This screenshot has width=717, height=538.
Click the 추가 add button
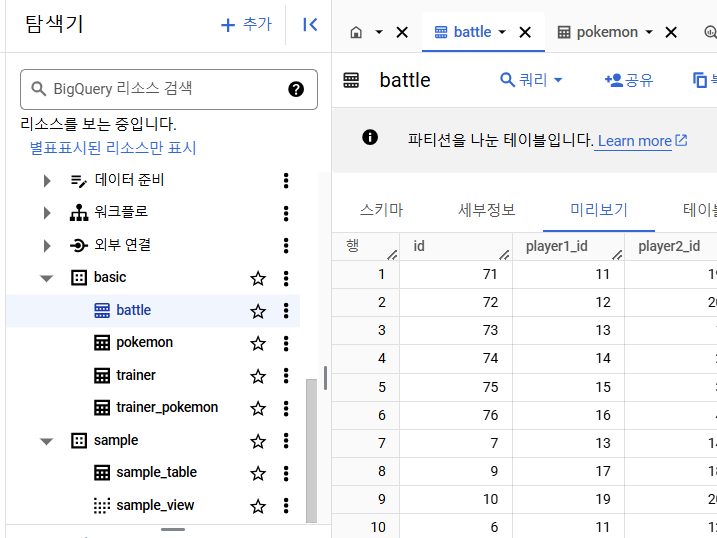246,24
